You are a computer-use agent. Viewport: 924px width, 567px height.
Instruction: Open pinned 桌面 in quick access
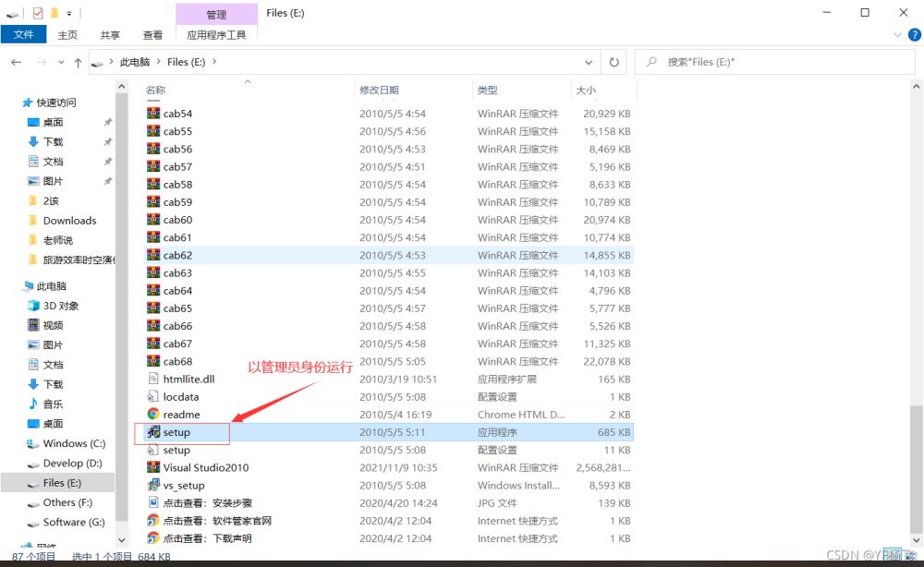click(53, 122)
